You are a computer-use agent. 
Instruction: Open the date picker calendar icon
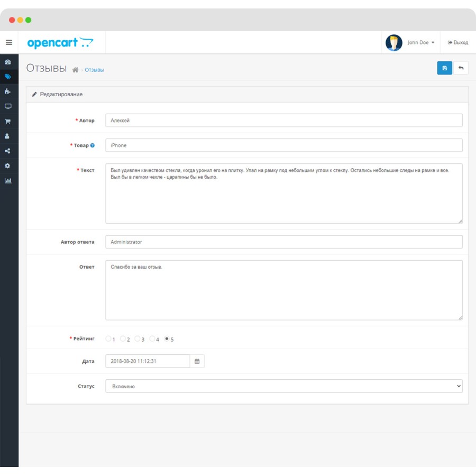(197, 361)
